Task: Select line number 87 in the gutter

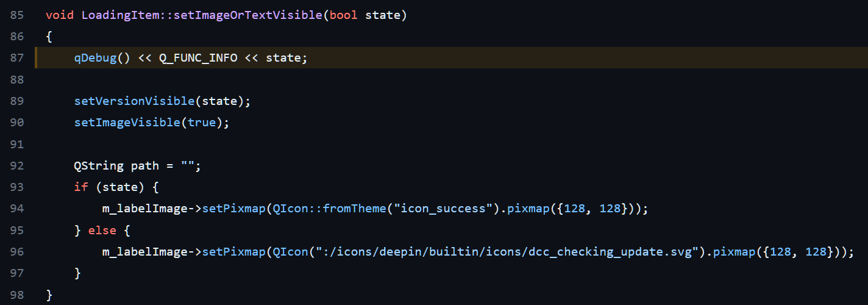Action: 17,58
